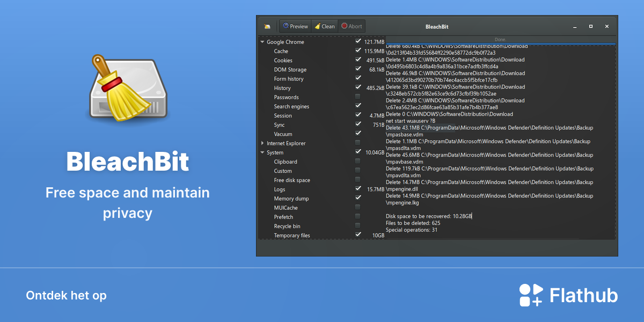This screenshot has width=644, height=322.
Task: Select the Cookies tree item
Action: 283,61
